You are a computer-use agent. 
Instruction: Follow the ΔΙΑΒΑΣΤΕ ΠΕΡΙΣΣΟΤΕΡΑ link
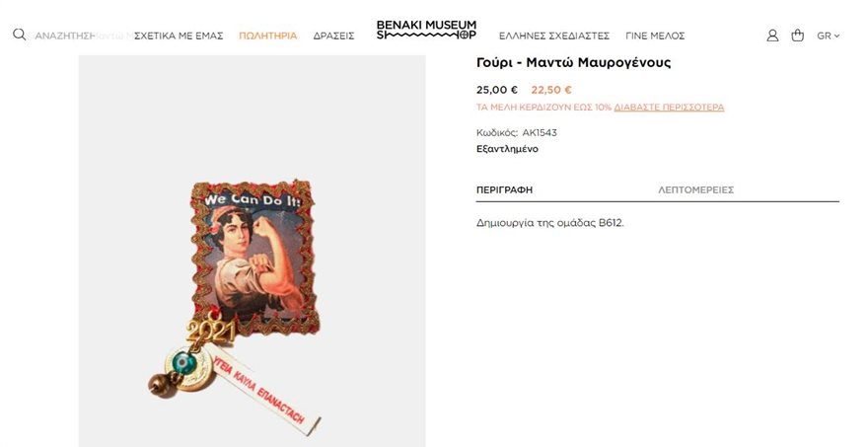[669, 108]
